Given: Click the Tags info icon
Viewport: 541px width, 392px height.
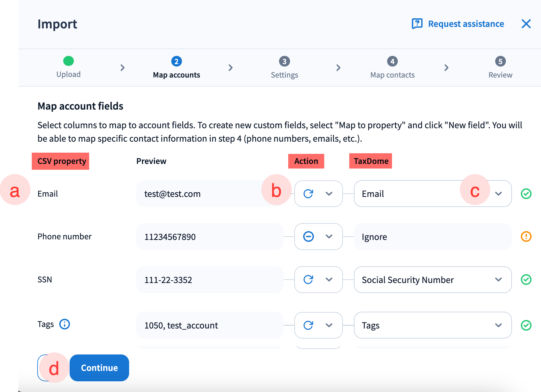Looking at the screenshot, I should click(x=64, y=324).
